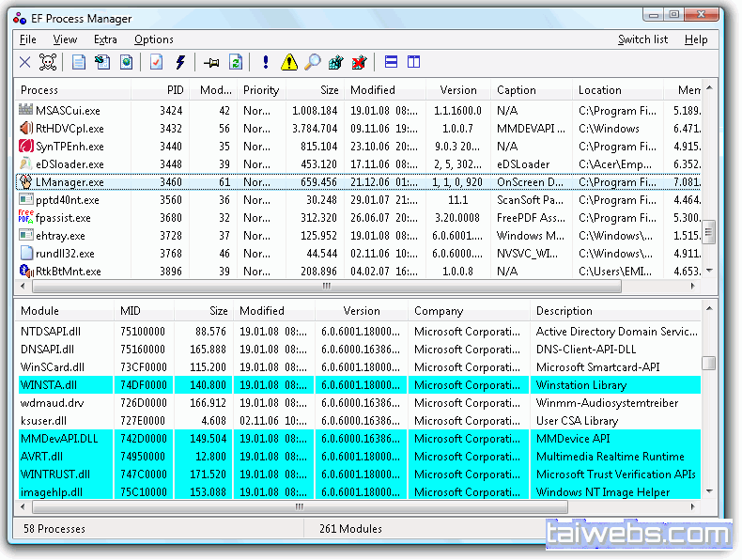
Task: Switch to the vertical split layout icon
Action: tap(414, 63)
